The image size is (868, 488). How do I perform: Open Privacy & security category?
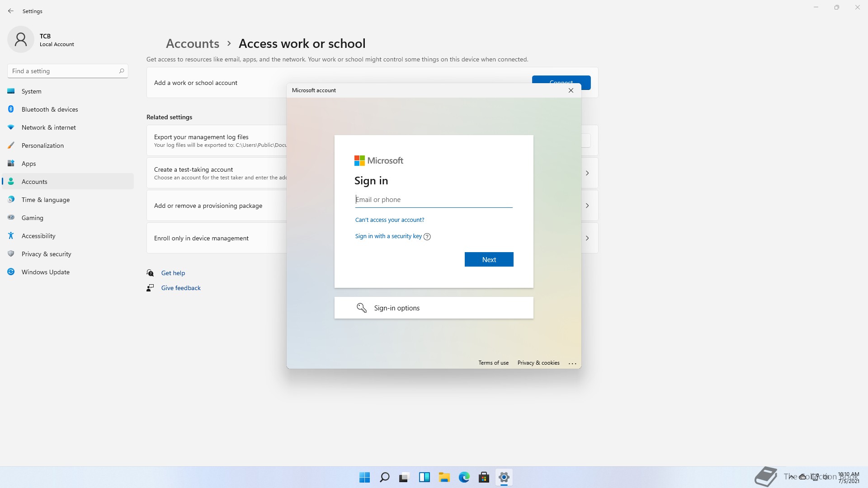tap(68, 254)
